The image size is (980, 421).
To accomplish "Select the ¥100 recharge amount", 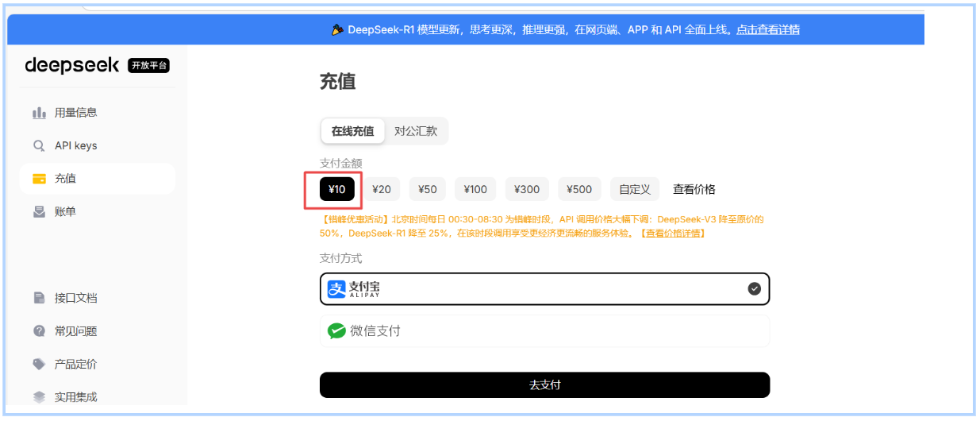I will coord(475,189).
